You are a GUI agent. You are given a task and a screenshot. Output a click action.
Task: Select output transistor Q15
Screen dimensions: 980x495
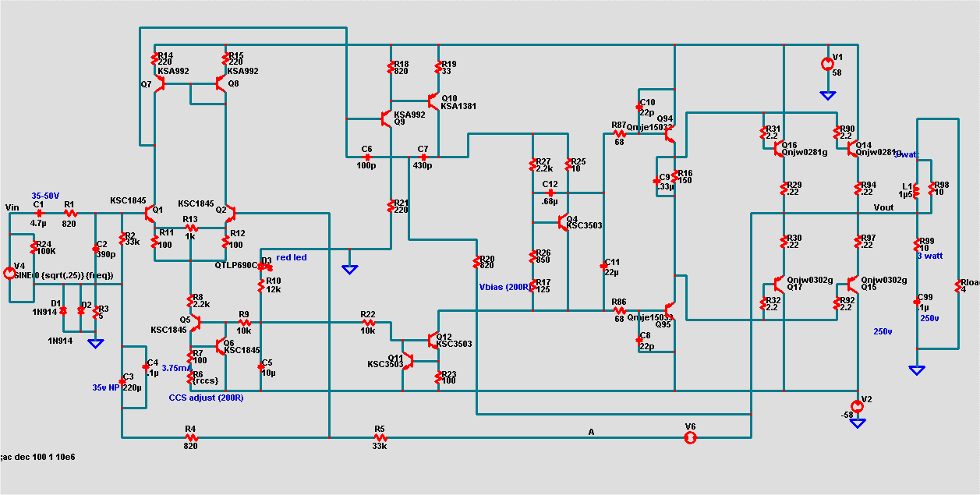point(852,284)
